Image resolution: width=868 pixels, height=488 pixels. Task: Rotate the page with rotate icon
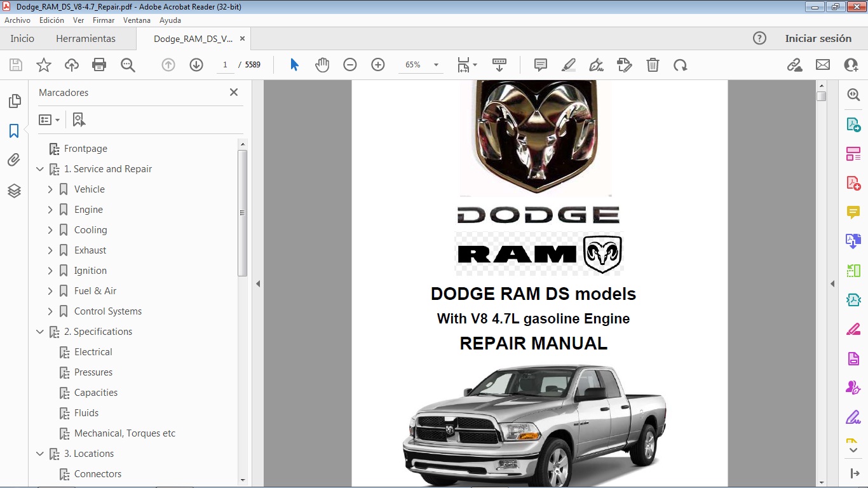681,65
